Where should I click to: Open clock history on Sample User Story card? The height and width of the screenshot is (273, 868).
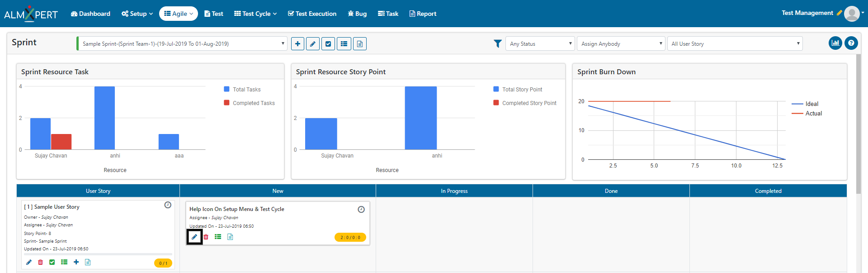pos(168,205)
